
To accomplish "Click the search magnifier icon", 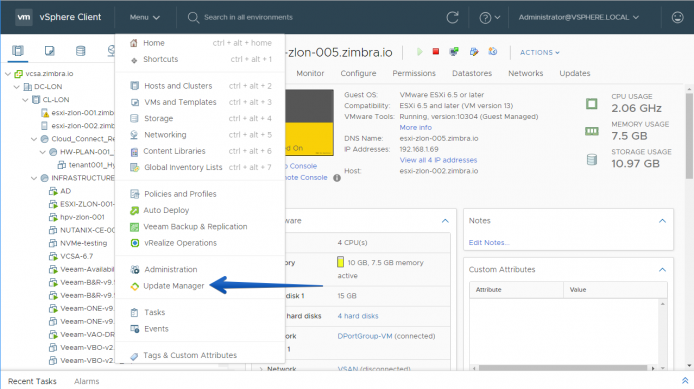I will click(x=193, y=18).
